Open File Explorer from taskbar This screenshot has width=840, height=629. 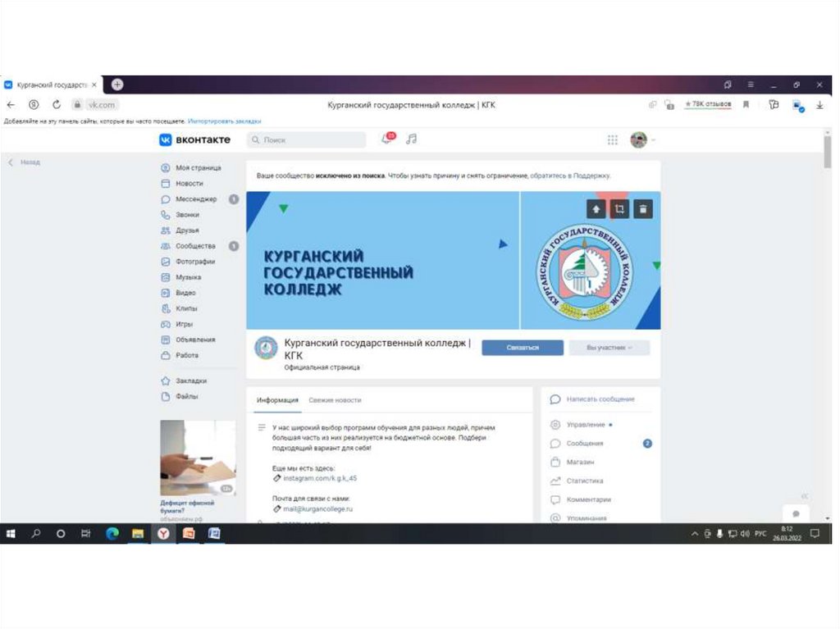(138, 534)
